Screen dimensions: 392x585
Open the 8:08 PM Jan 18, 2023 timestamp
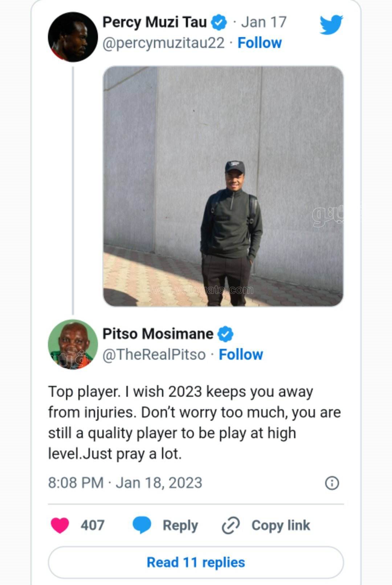pyautogui.click(x=125, y=483)
